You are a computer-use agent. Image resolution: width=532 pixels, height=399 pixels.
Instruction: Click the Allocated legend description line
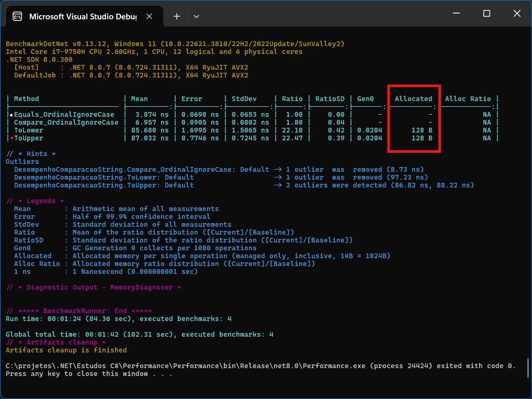[202, 256]
